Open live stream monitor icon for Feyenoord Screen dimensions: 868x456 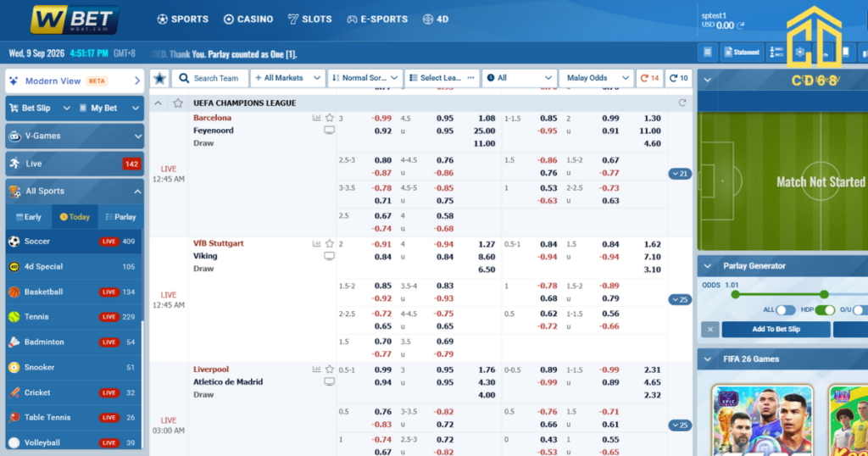pyautogui.click(x=330, y=131)
